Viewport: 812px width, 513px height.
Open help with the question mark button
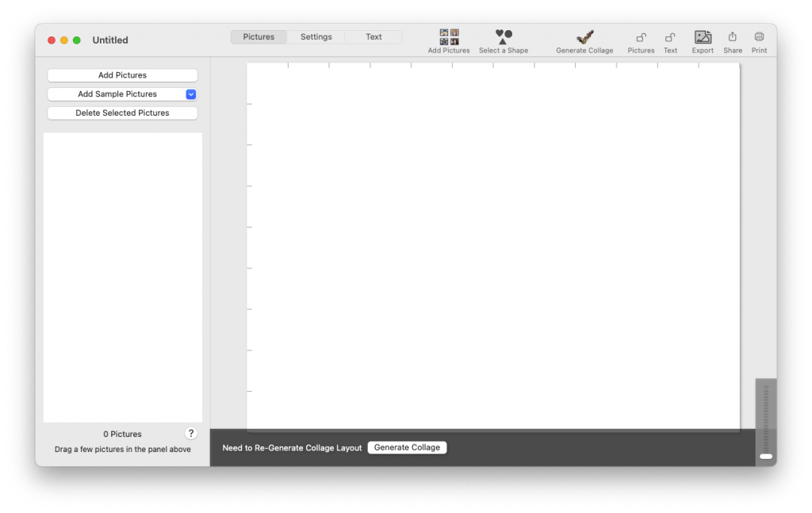click(x=190, y=433)
